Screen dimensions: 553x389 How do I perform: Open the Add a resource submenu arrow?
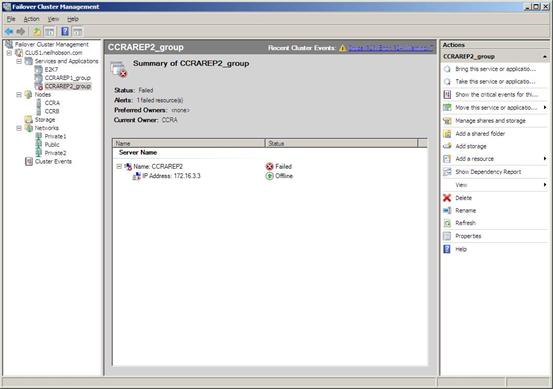coord(545,159)
